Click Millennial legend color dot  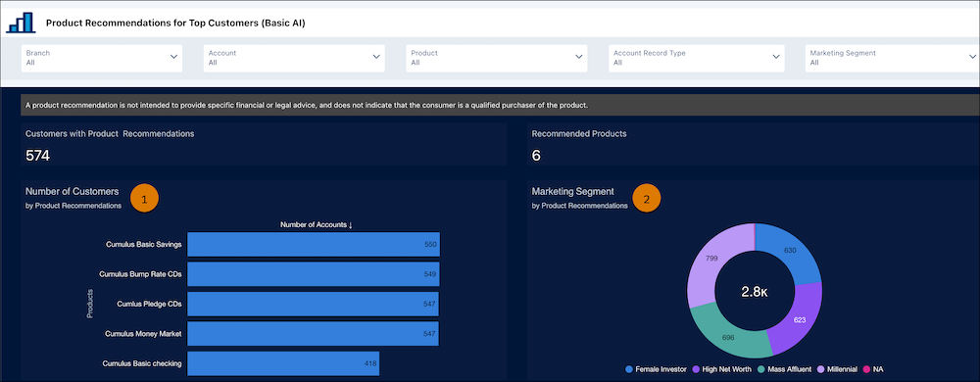click(820, 369)
